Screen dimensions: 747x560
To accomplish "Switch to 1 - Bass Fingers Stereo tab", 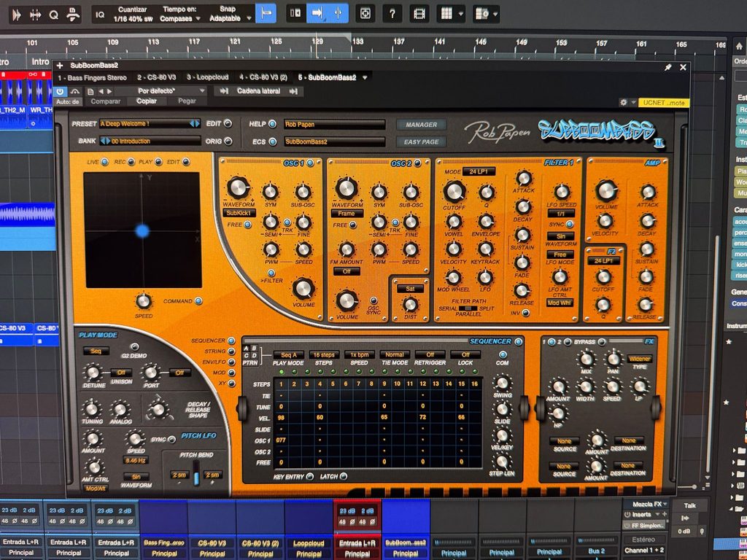I will pos(92,77).
